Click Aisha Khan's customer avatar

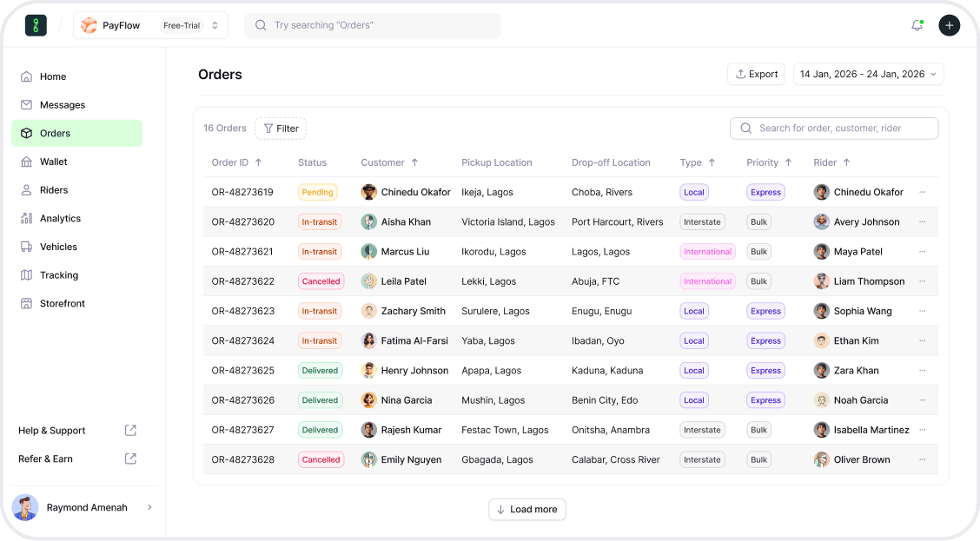[x=369, y=221]
